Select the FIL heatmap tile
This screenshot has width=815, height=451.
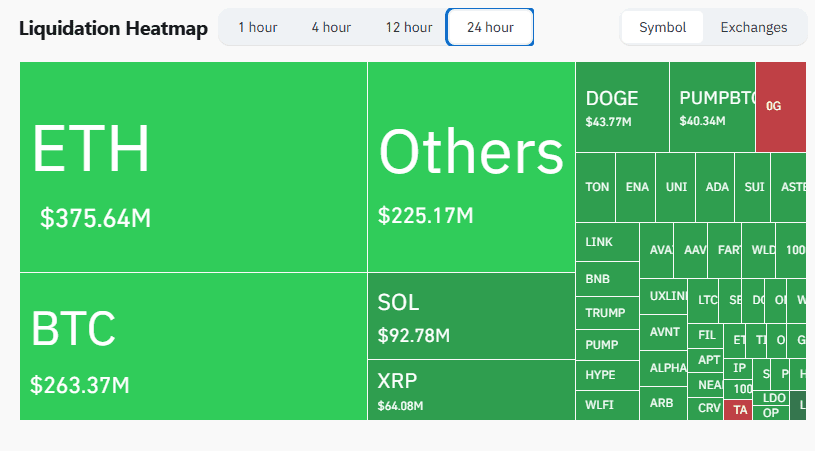pyautogui.click(x=705, y=335)
